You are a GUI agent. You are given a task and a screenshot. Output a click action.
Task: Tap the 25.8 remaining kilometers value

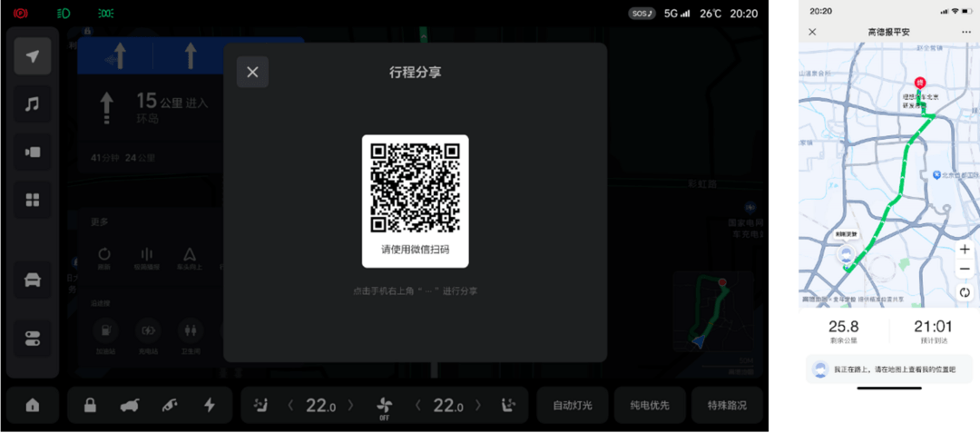(843, 326)
